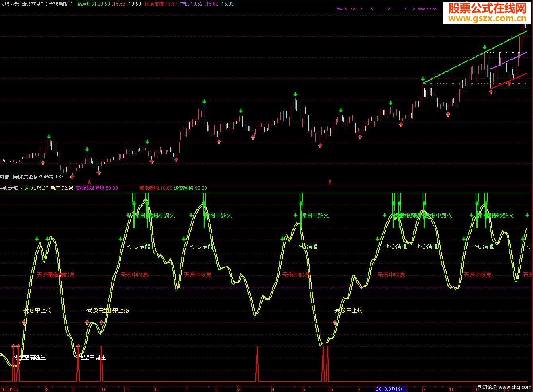Click the 可能用到未来数据,供参考 notice
The width and height of the screenshot is (533, 392).
click(x=27, y=176)
